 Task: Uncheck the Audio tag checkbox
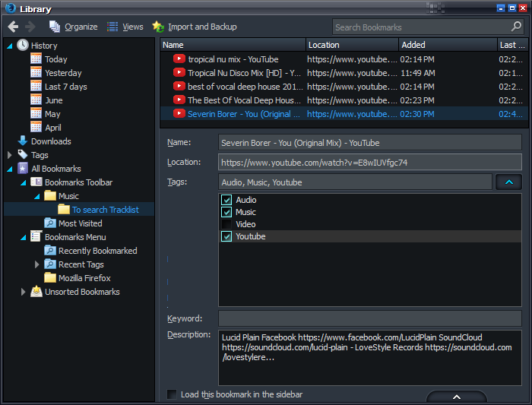226,200
